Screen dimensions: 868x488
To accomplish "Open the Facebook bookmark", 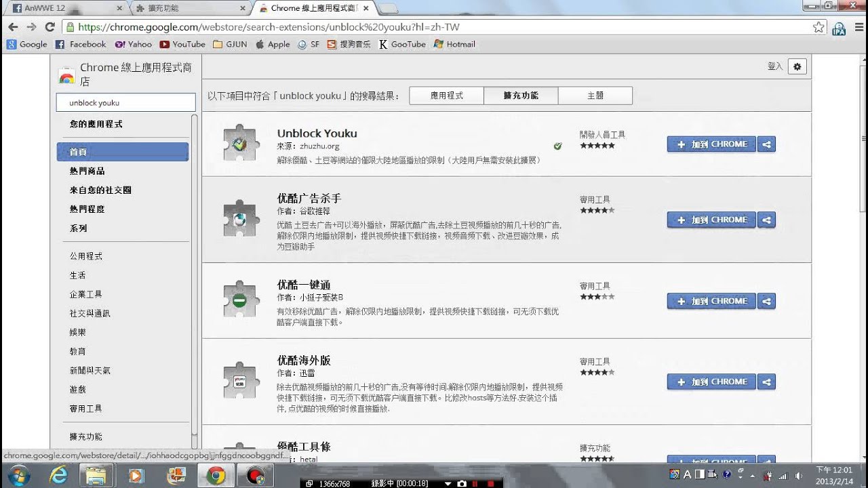I will (81, 45).
